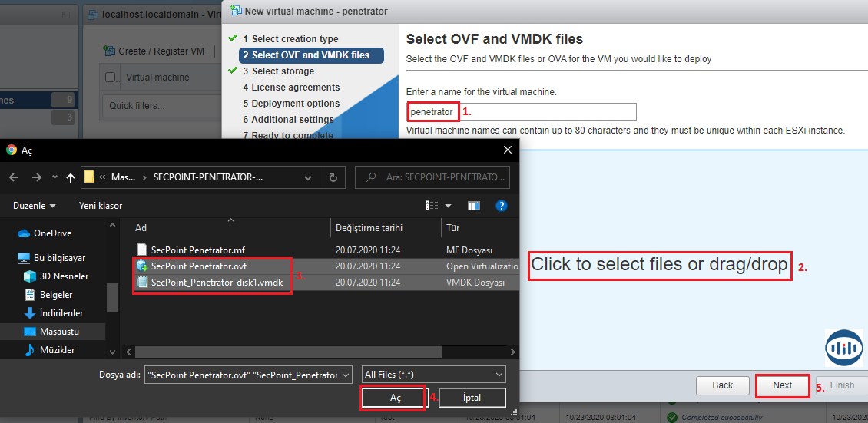Select the SecPoint Penetrator.ovf file icon
The image size is (868, 423).
click(x=141, y=266)
